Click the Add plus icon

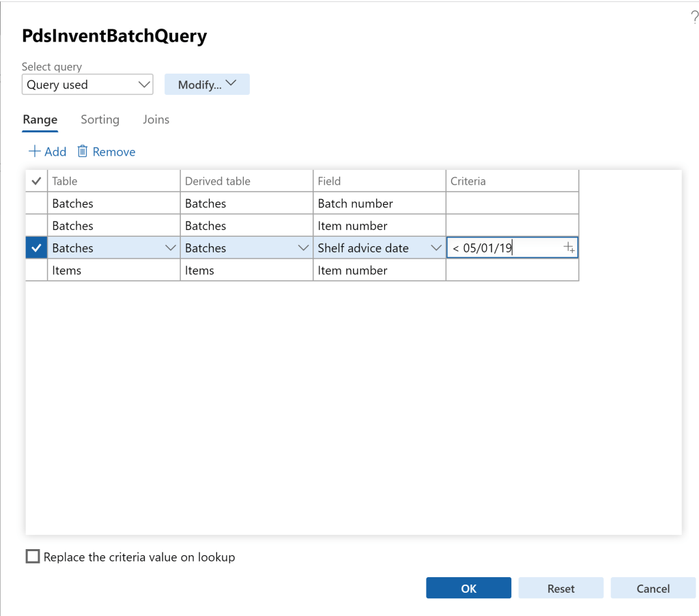pos(35,151)
